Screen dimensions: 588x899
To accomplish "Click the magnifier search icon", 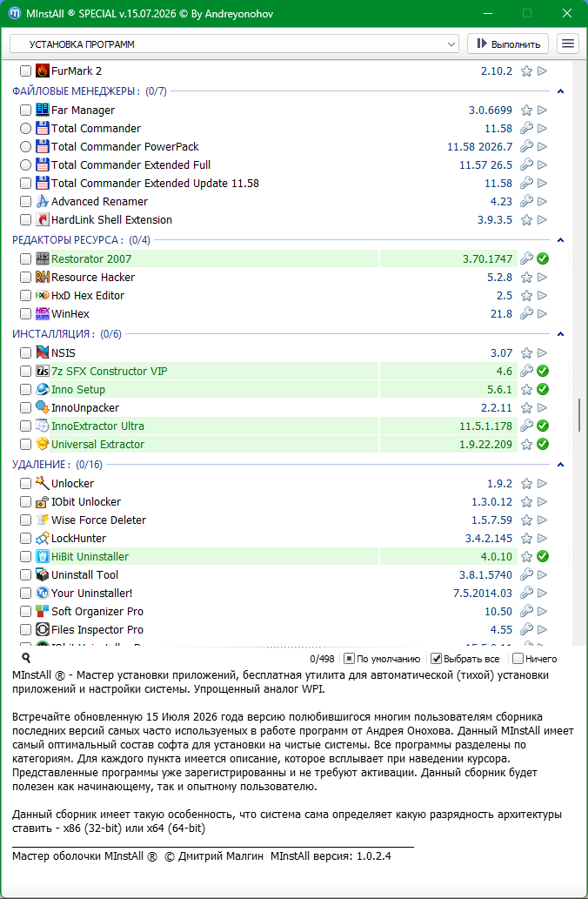I will point(25,658).
